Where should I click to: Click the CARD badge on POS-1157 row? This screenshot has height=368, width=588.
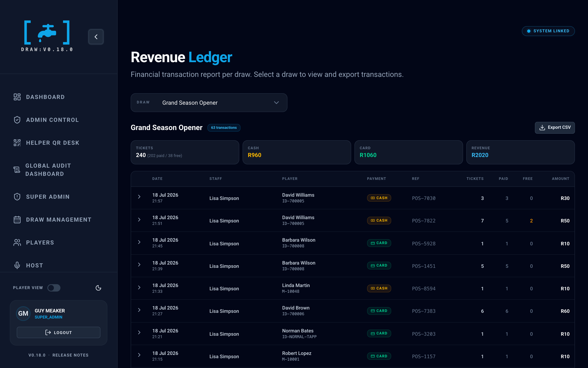379,356
